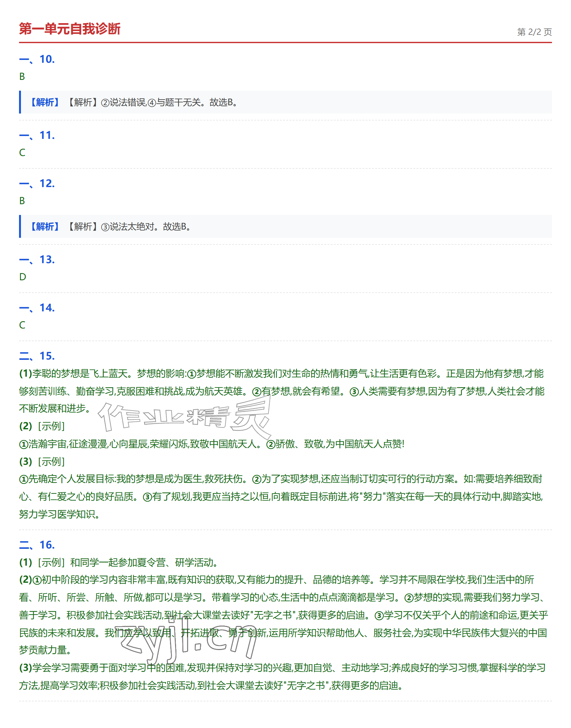This screenshot has height=728, width=571.
Task: Select question heading 一、14.
Action: click(x=37, y=308)
